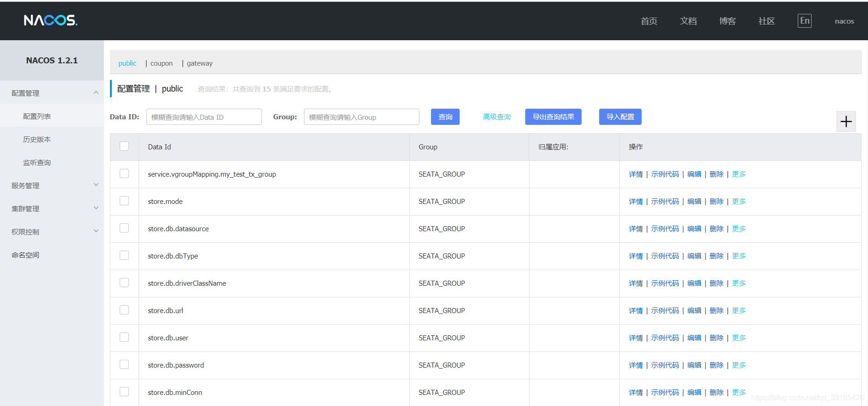Tick the store.db.url row checkbox
The height and width of the screenshot is (406, 868).
pos(124,310)
